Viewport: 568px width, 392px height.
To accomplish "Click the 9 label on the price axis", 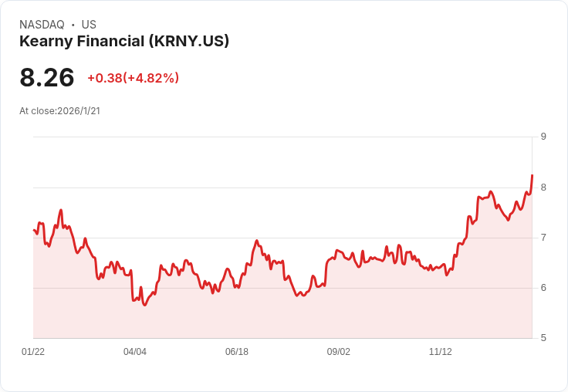I will (543, 137).
